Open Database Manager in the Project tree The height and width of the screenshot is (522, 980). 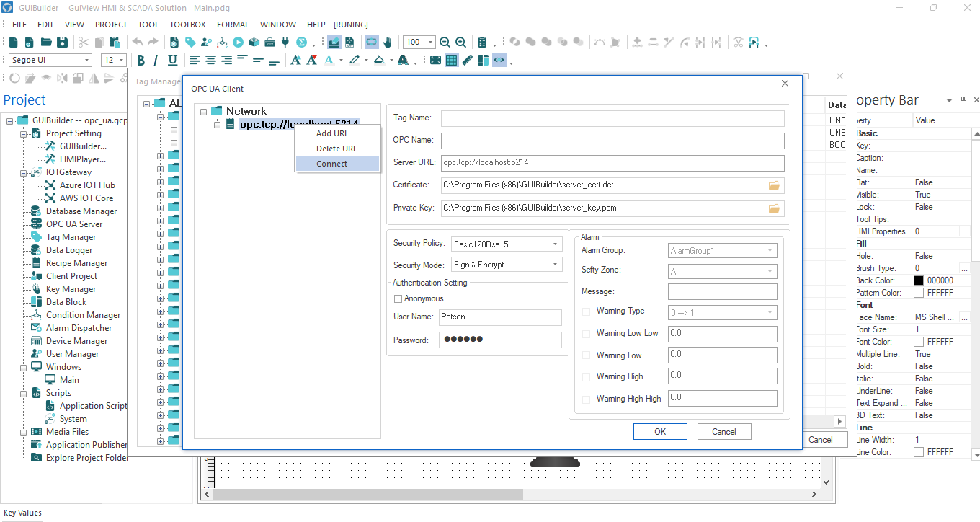click(x=81, y=211)
